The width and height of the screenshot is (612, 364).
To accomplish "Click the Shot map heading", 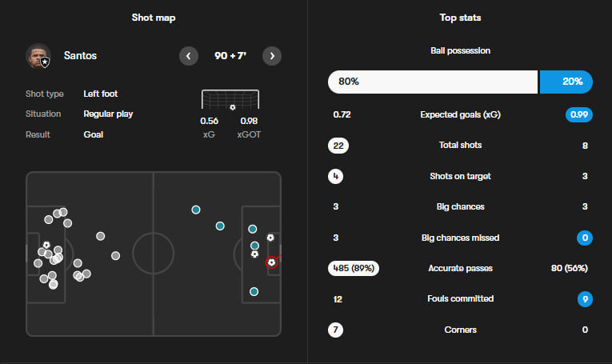I will click(154, 18).
